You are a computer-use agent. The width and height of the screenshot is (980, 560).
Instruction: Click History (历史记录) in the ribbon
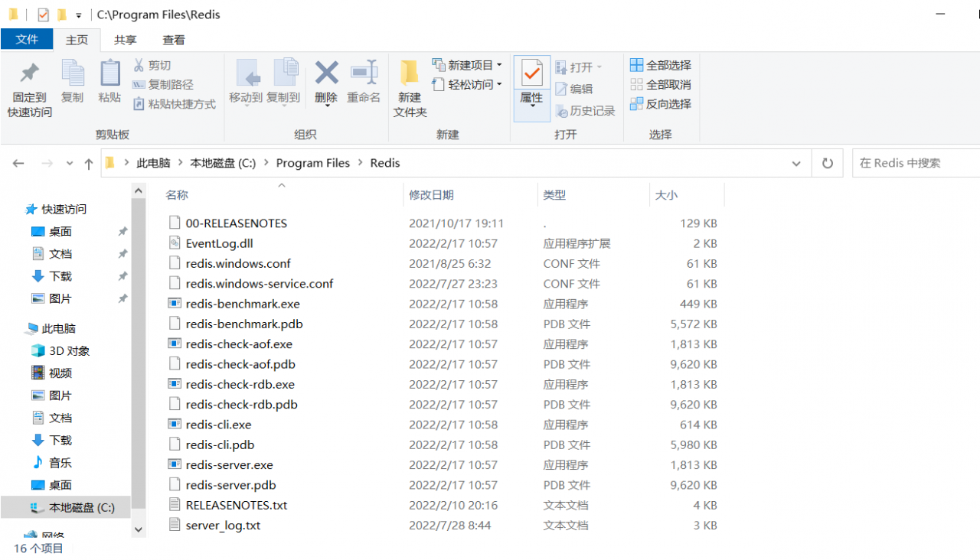point(585,111)
